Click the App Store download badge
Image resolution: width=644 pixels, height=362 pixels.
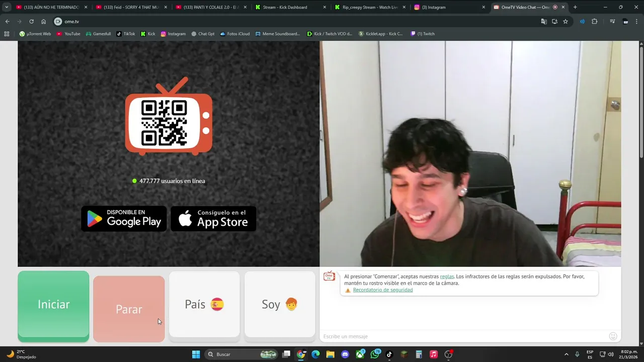pos(213,219)
